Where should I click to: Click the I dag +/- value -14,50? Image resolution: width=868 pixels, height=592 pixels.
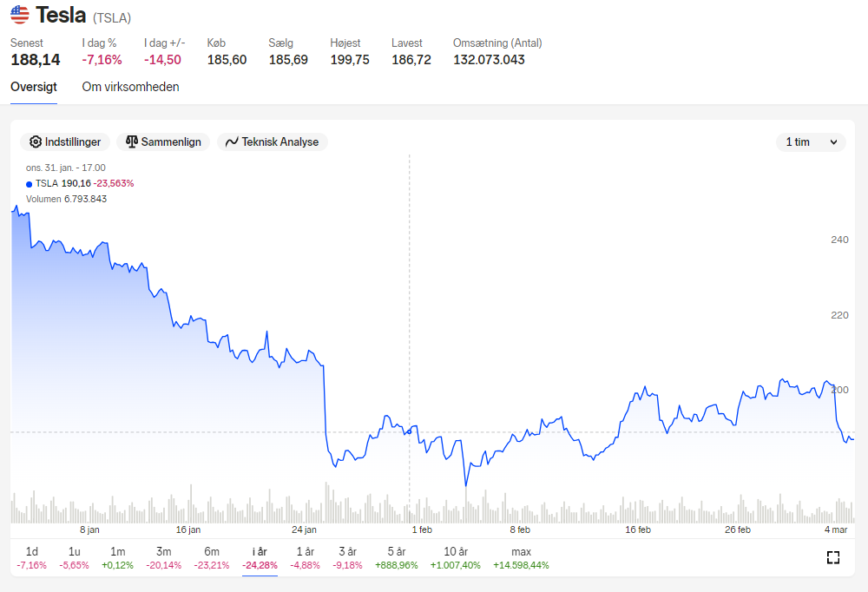click(163, 60)
